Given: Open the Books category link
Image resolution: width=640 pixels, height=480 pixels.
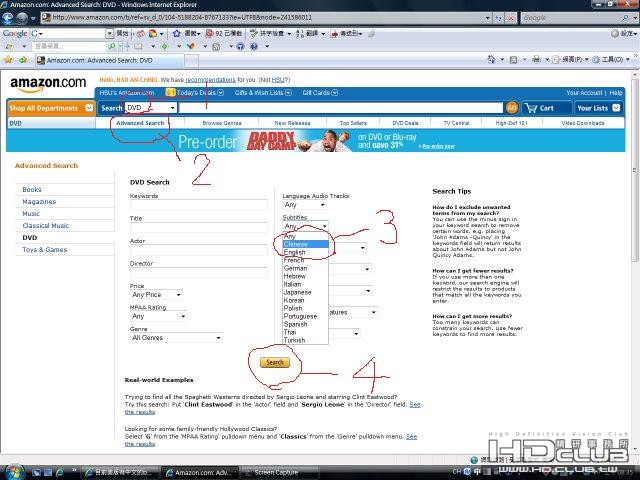Looking at the screenshot, I should point(32,190).
